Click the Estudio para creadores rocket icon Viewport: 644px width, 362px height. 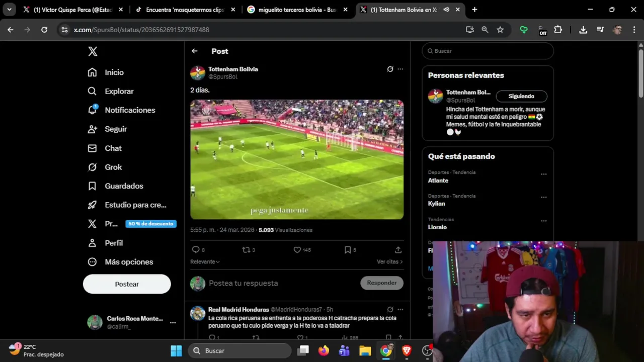coord(92,205)
